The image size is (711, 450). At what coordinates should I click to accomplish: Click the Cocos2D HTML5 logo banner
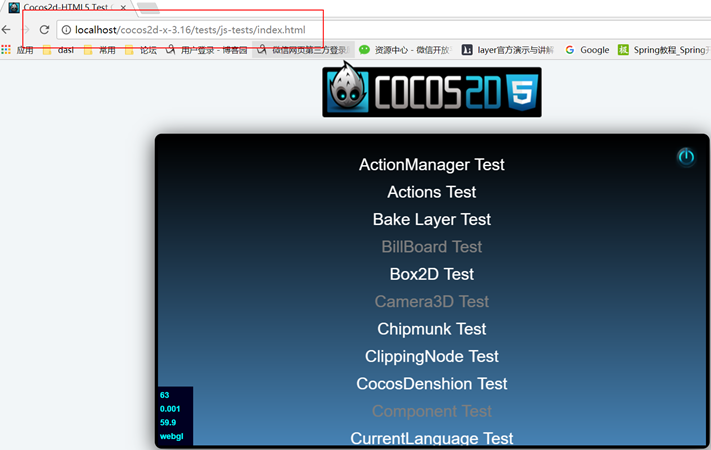pyautogui.click(x=432, y=92)
